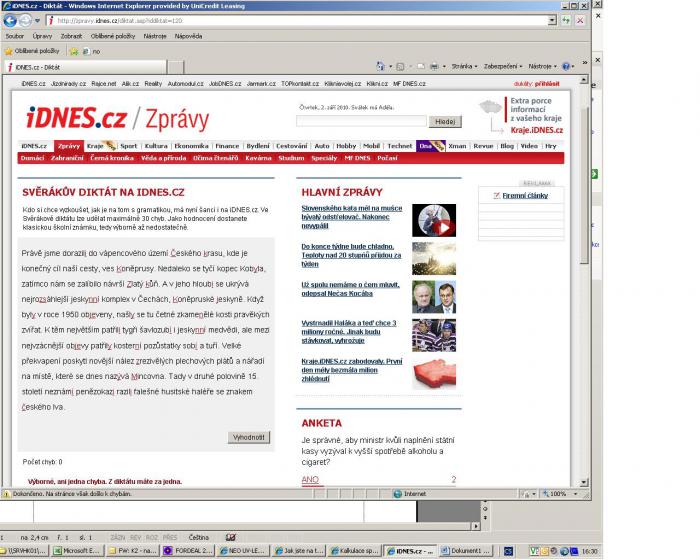Open the Firemní články link
This screenshot has height=560, width=700.
coord(524,196)
